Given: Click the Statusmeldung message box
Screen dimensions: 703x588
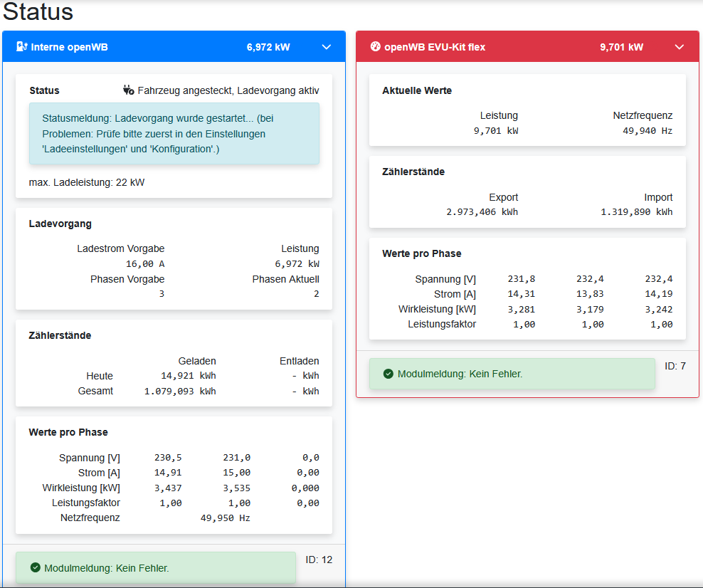Looking at the screenshot, I should coord(174,134).
